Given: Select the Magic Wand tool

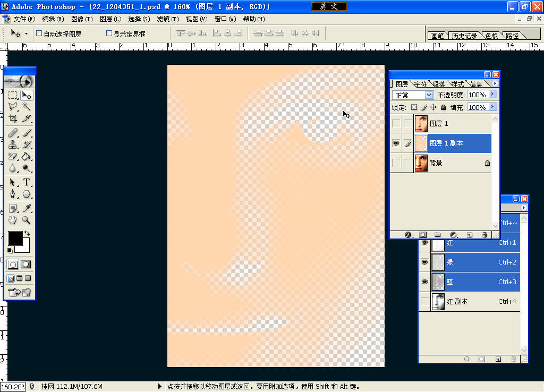Looking at the screenshot, I should (27, 107).
